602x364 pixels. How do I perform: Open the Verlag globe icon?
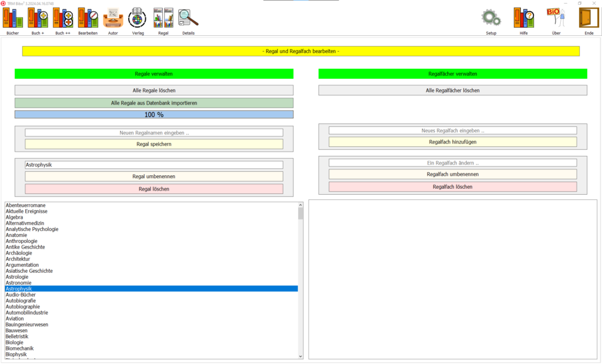click(138, 18)
